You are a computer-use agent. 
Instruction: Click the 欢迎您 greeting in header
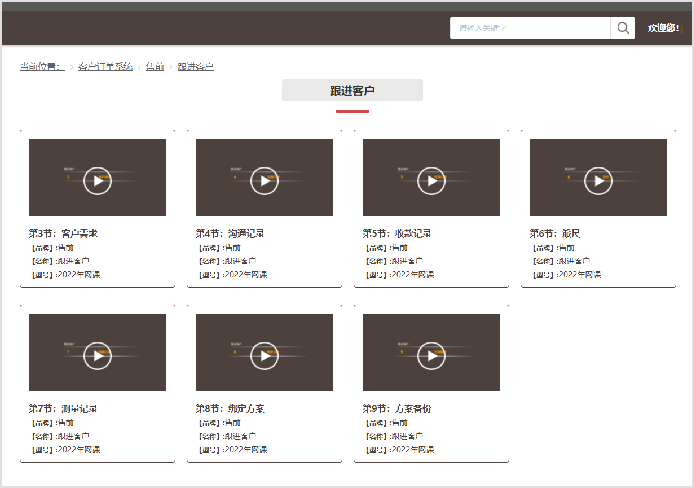[663, 28]
